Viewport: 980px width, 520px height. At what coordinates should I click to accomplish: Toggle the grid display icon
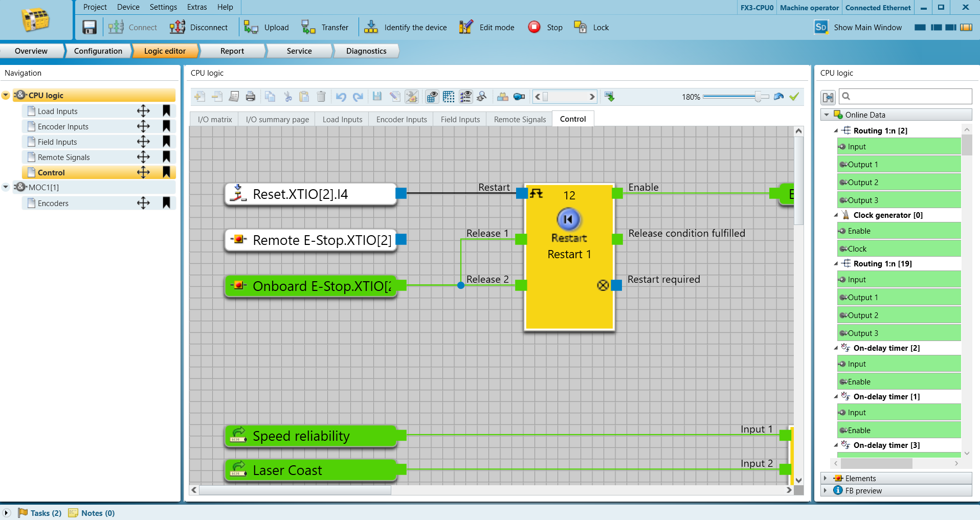(449, 96)
